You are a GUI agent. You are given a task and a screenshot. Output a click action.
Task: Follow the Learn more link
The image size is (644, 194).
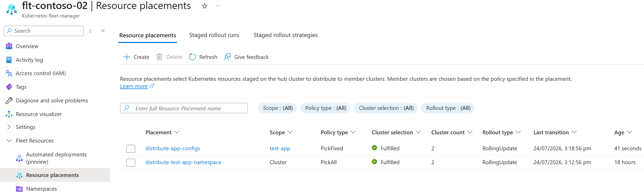134,86
